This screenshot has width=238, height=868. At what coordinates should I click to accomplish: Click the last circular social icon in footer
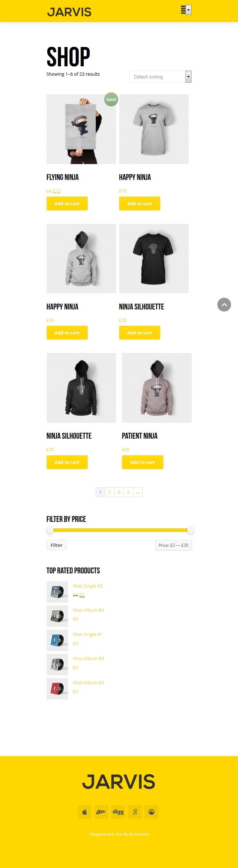(x=152, y=812)
